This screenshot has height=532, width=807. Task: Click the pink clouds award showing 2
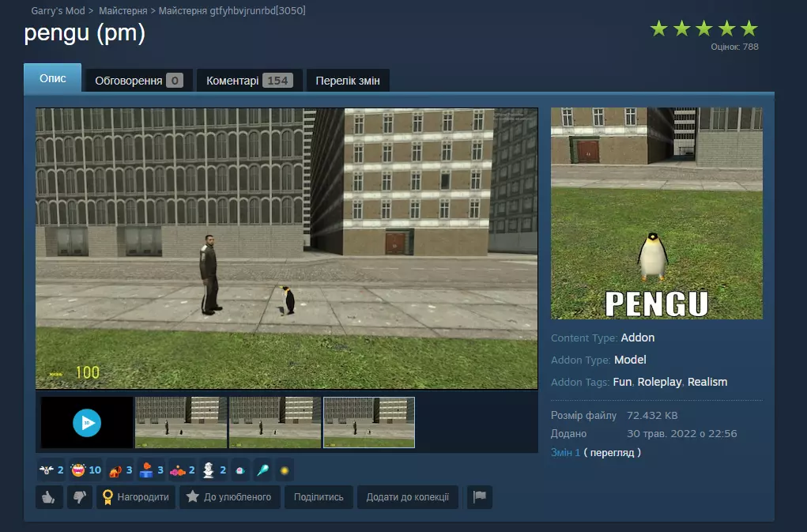pyautogui.click(x=183, y=470)
